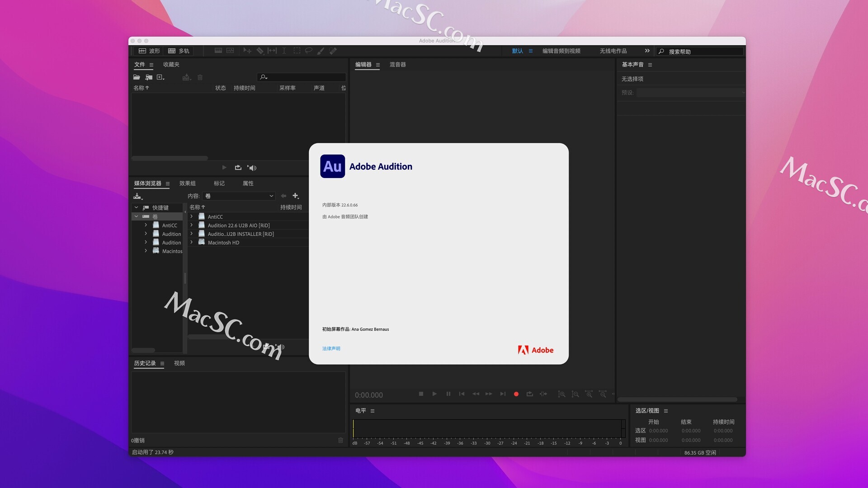Select the Slip tool in toolbar
The height and width of the screenshot is (488, 868).
(272, 51)
